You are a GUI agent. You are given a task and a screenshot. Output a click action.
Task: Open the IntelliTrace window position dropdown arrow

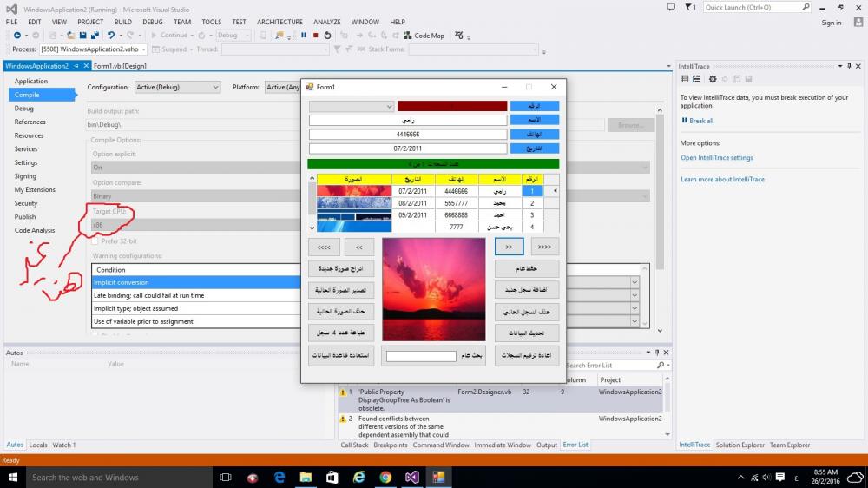839,67
